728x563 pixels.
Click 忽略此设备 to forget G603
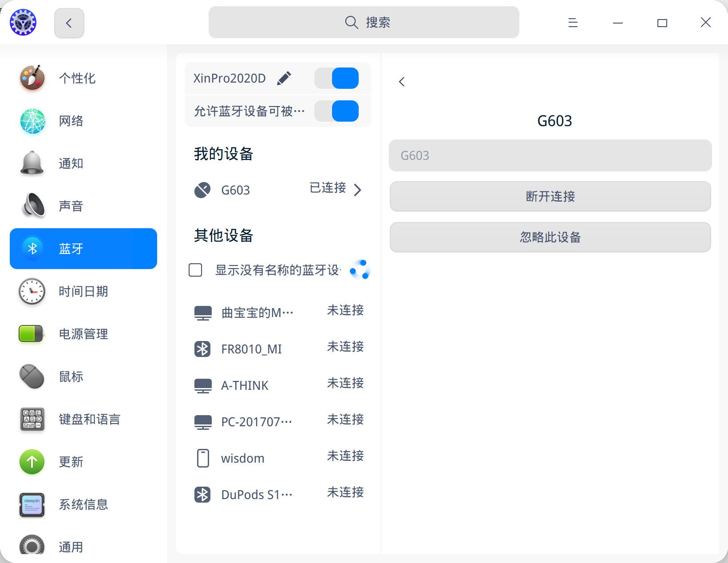click(550, 237)
